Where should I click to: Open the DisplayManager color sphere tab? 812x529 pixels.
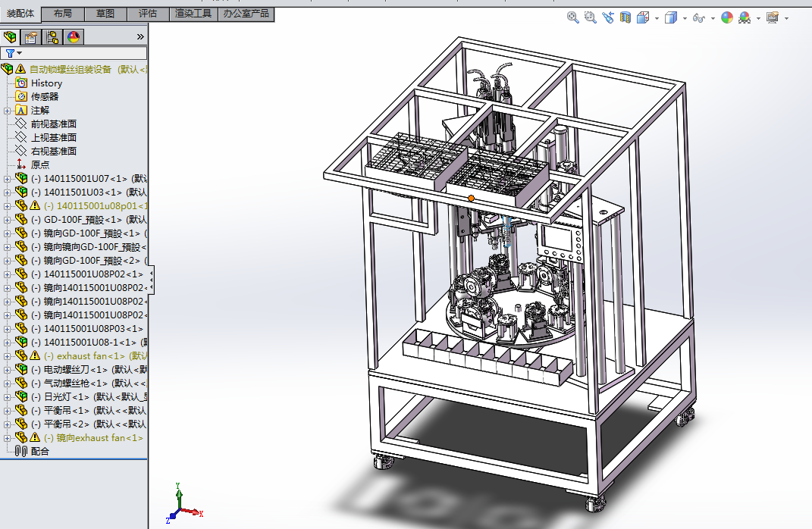pos(74,37)
